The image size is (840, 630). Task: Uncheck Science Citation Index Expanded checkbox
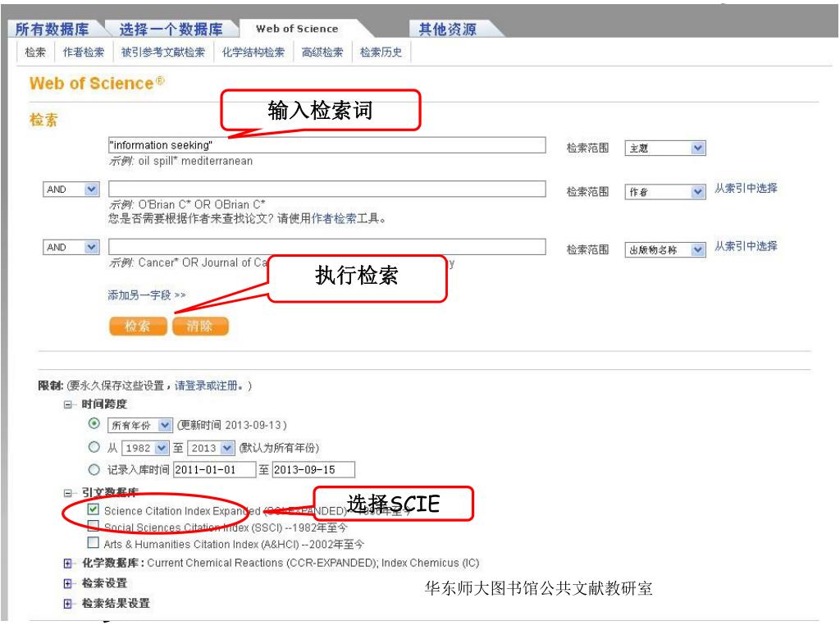pyautogui.click(x=94, y=509)
